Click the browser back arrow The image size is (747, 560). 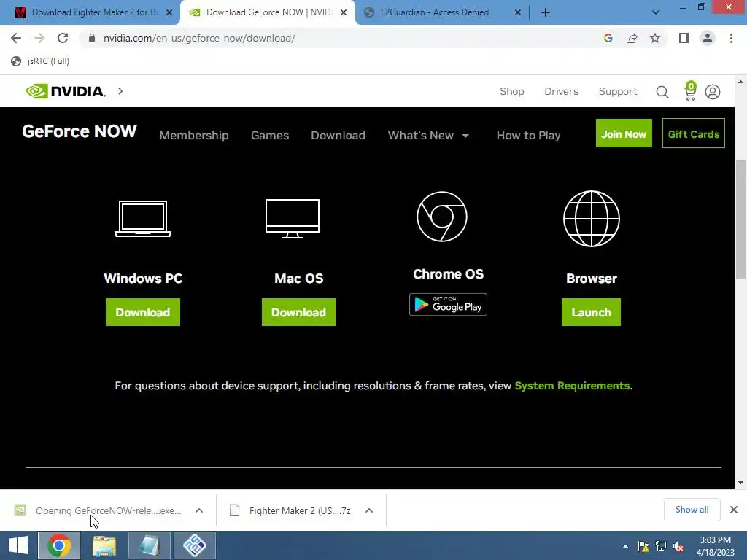pyautogui.click(x=16, y=38)
